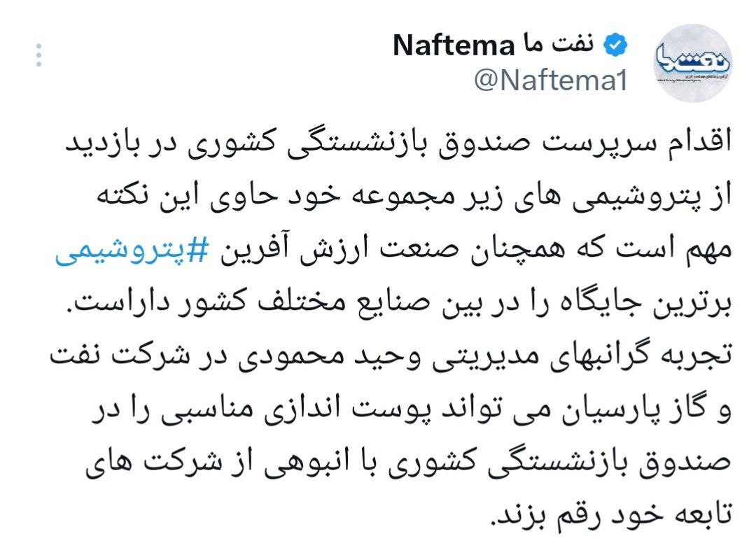Open the Naftema profile avatar
The width and height of the screenshot is (756, 543).
tap(693, 63)
